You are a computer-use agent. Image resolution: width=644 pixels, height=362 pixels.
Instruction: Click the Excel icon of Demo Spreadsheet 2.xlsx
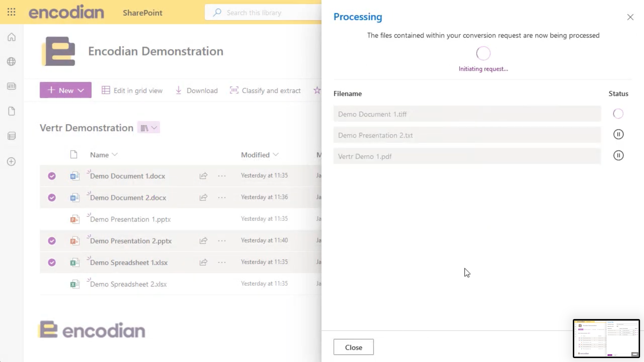click(74, 284)
